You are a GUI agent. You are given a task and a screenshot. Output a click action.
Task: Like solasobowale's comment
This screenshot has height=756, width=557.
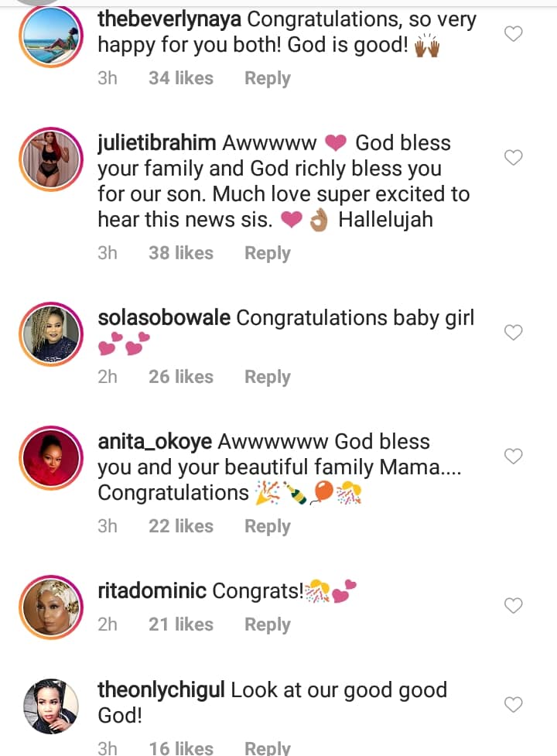coord(514,333)
